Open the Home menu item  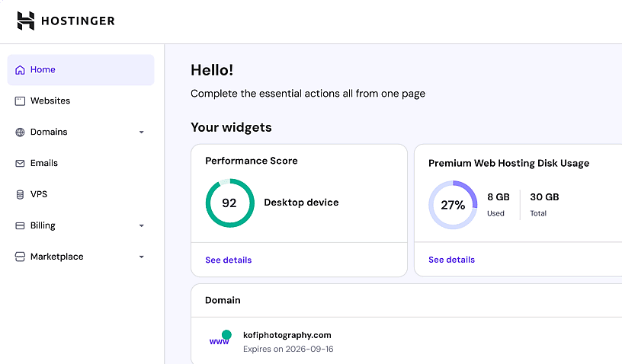[x=81, y=70]
